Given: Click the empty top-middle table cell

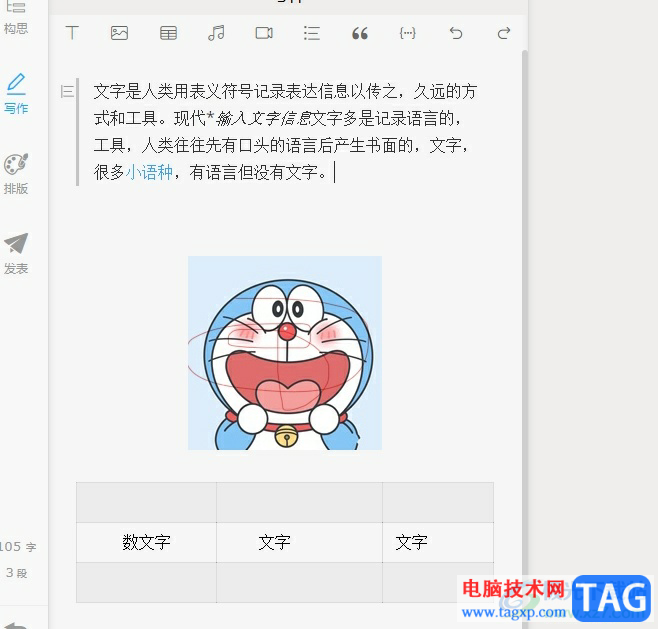Looking at the screenshot, I should (x=300, y=502).
